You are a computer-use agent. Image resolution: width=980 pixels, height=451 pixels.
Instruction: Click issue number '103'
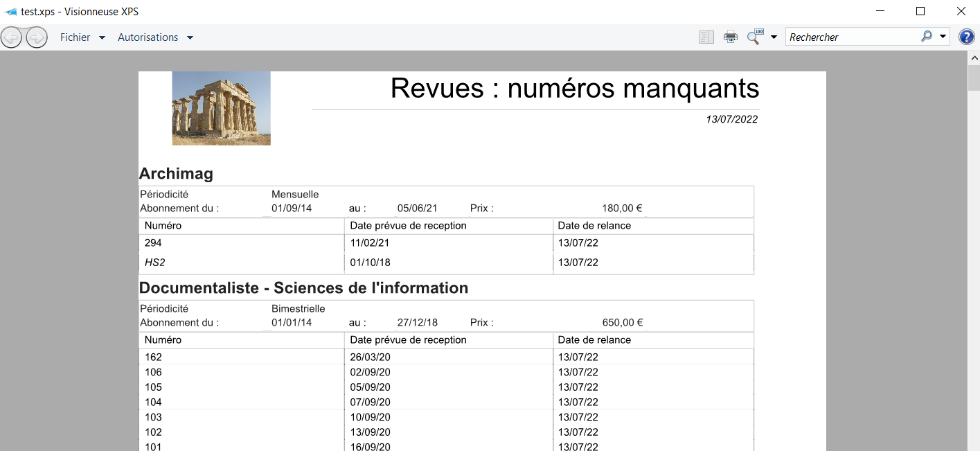pyautogui.click(x=153, y=417)
